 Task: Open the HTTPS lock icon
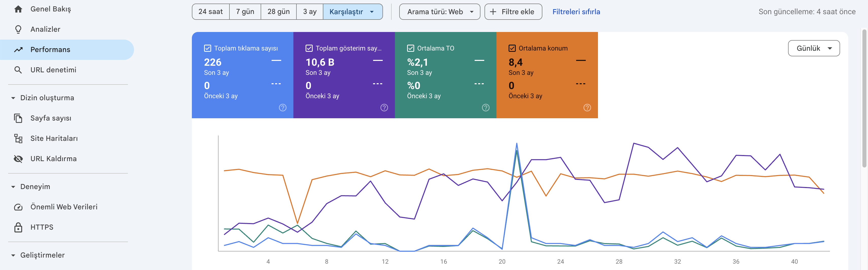18,227
